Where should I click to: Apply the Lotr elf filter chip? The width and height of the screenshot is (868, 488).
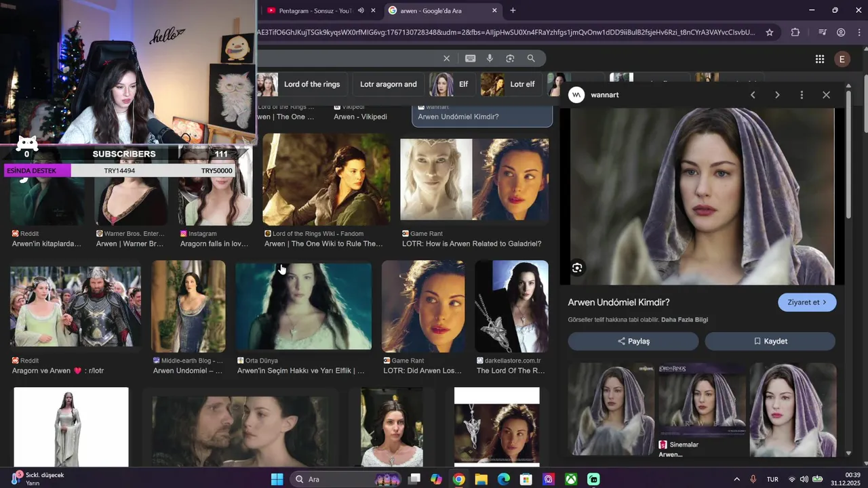click(512, 85)
